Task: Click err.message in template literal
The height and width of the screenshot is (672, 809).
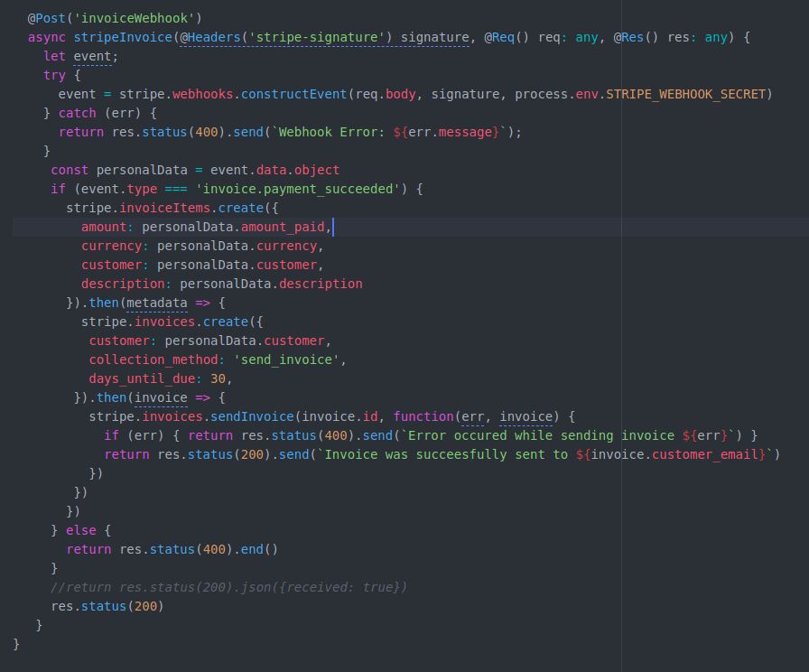Action: pos(450,132)
